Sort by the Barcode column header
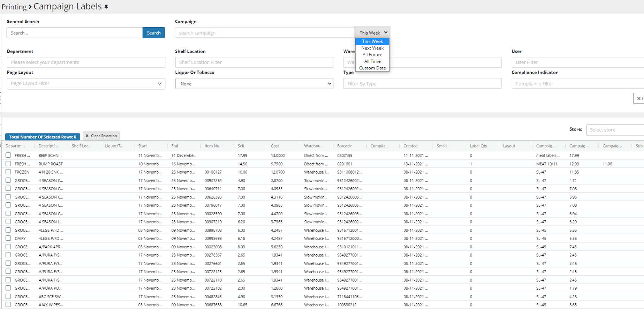 pyautogui.click(x=344, y=146)
